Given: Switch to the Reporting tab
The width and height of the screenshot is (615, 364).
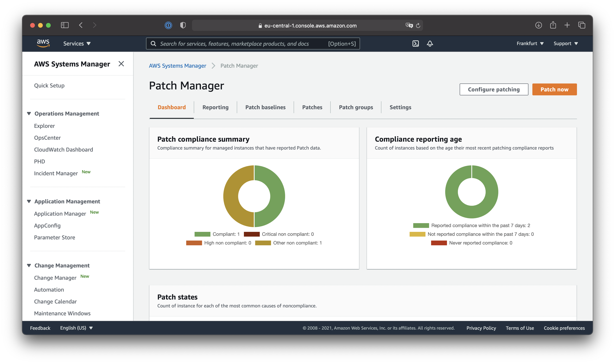Looking at the screenshot, I should 215,107.
